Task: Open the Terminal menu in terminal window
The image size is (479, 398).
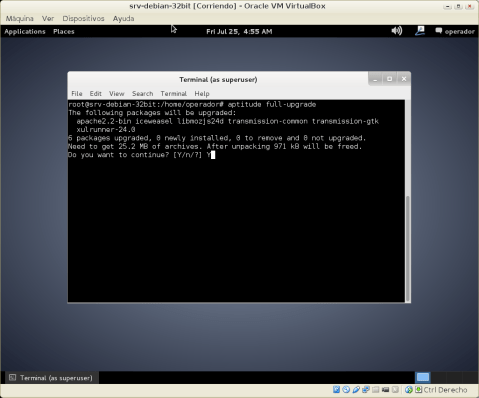Action: pyautogui.click(x=174, y=94)
